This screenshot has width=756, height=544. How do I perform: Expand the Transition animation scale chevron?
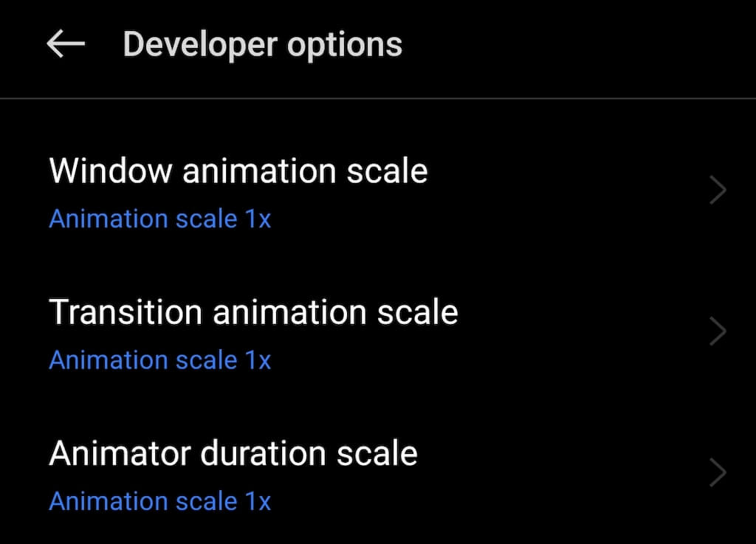(x=718, y=331)
